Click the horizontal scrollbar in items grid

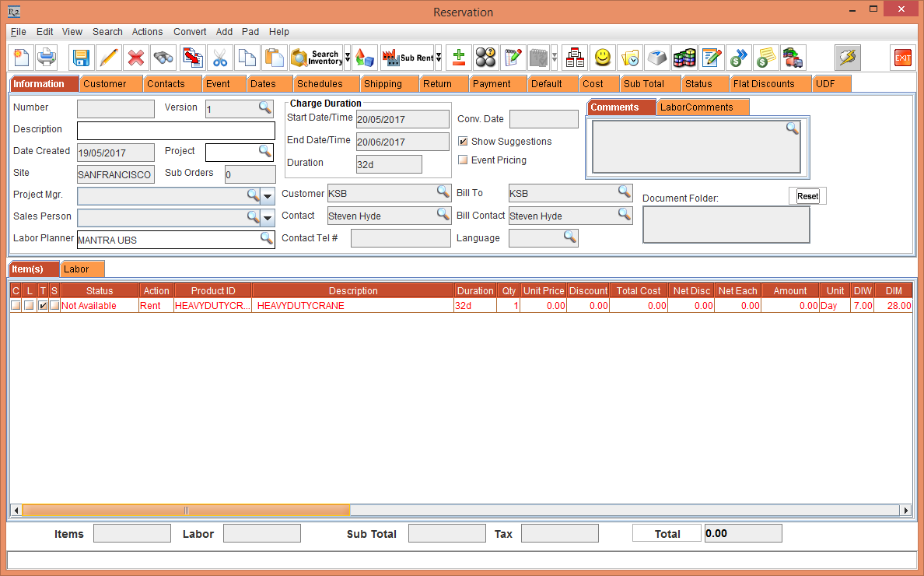click(186, 511)
